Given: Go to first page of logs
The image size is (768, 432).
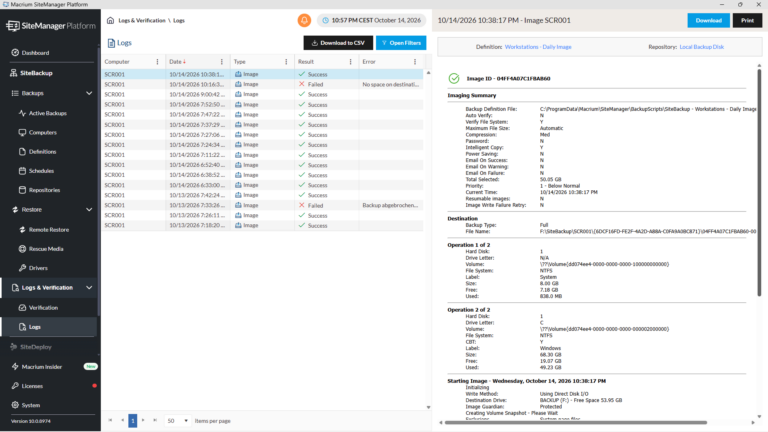Looking at the screenshot, I should (110, 420).
